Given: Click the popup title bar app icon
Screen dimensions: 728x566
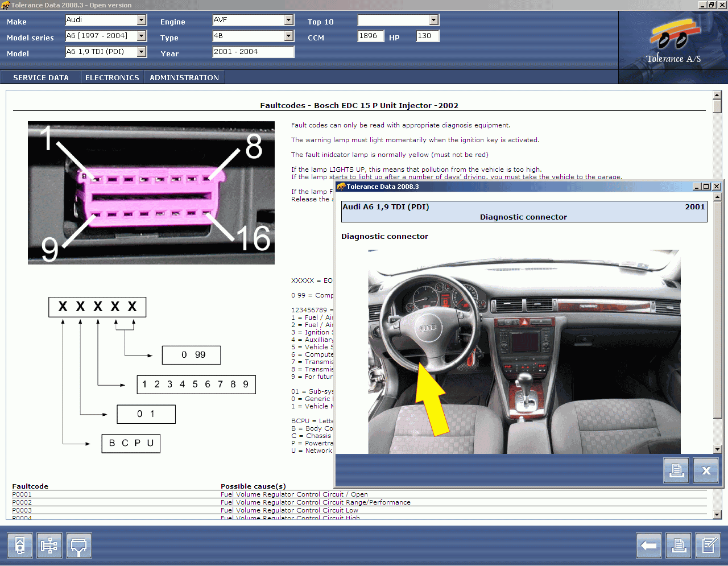Looking at the screenshot, I should tap(341, 187).
